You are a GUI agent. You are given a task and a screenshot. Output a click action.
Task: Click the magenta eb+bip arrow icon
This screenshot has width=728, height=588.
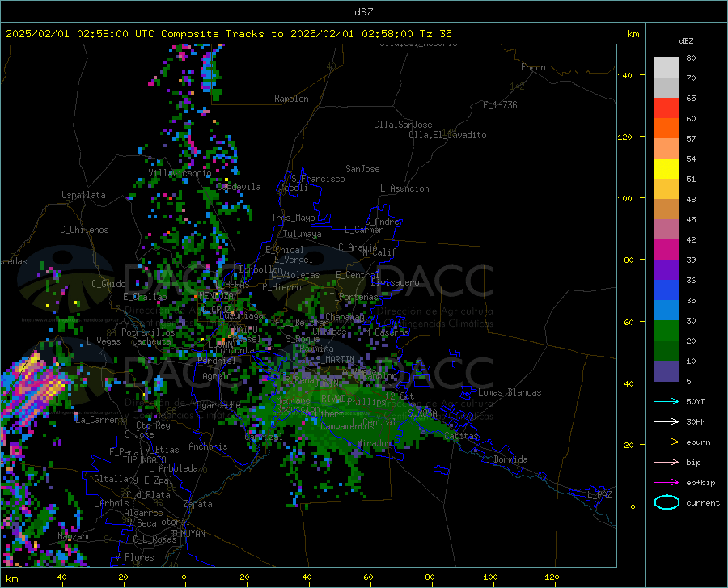coord(667,483)
